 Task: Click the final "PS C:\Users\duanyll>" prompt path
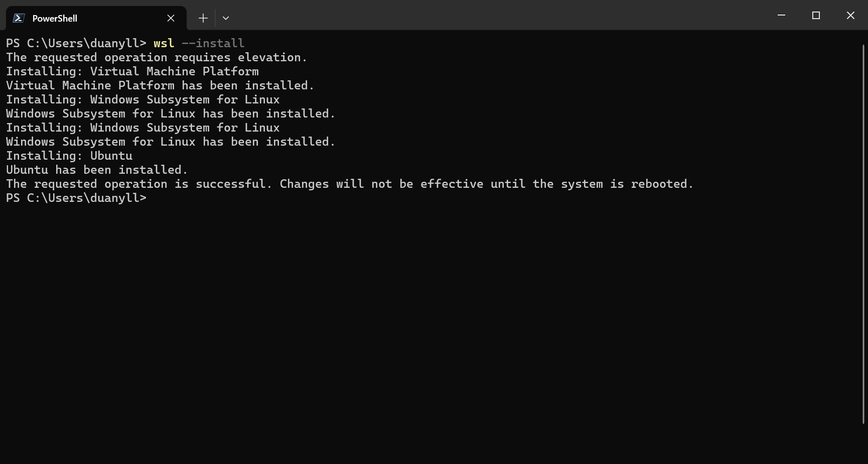[x=75, y=198]
